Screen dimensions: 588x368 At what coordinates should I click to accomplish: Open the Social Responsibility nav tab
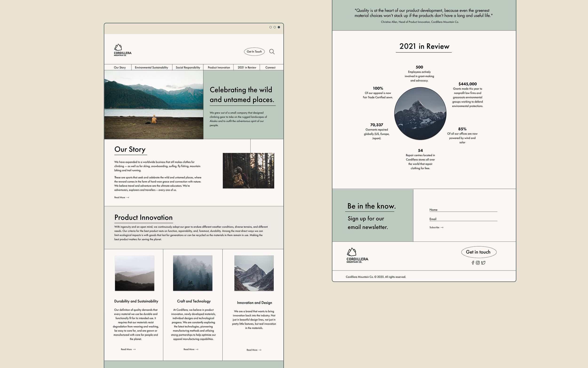188,67
